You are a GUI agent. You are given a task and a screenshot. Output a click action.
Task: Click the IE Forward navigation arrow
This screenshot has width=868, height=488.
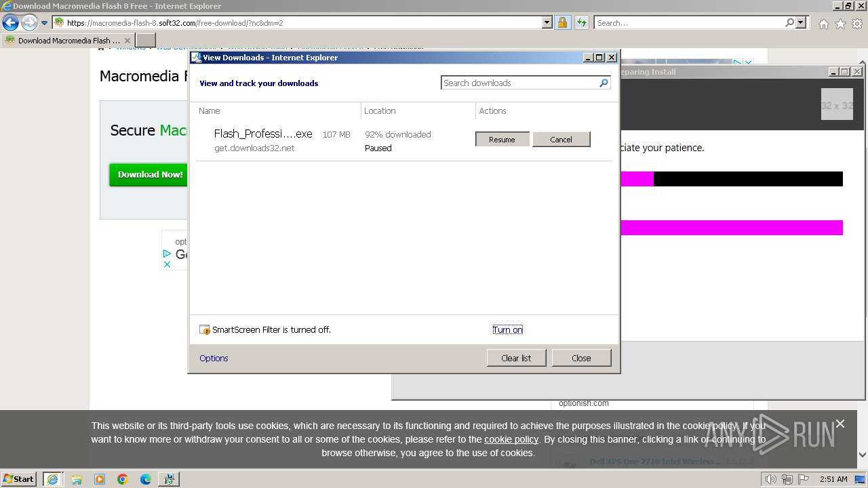coord(28,23)
